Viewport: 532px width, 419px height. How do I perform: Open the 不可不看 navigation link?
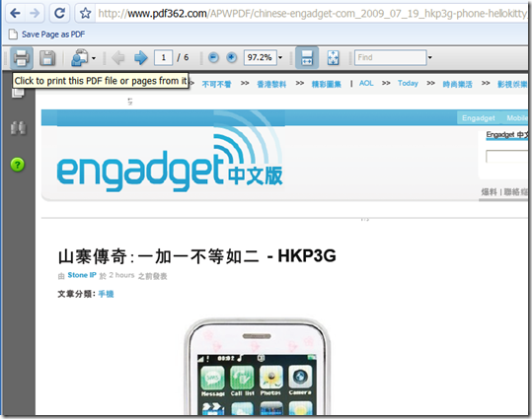216,84
